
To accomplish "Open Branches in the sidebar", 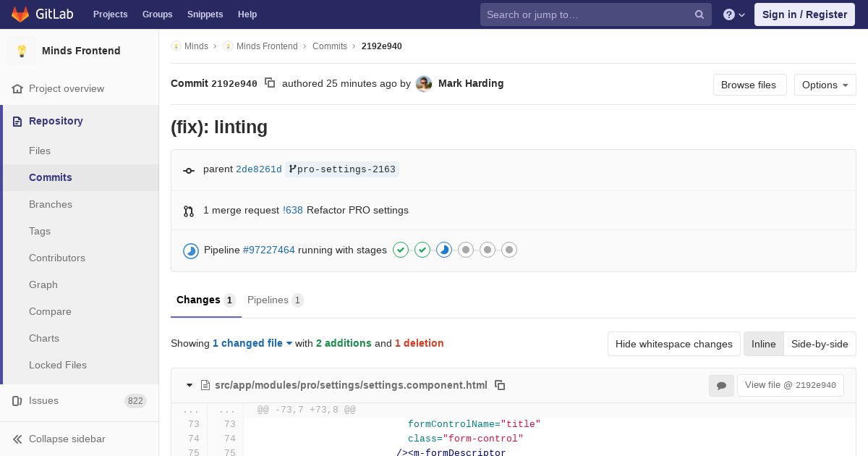I will click(51, 204).
